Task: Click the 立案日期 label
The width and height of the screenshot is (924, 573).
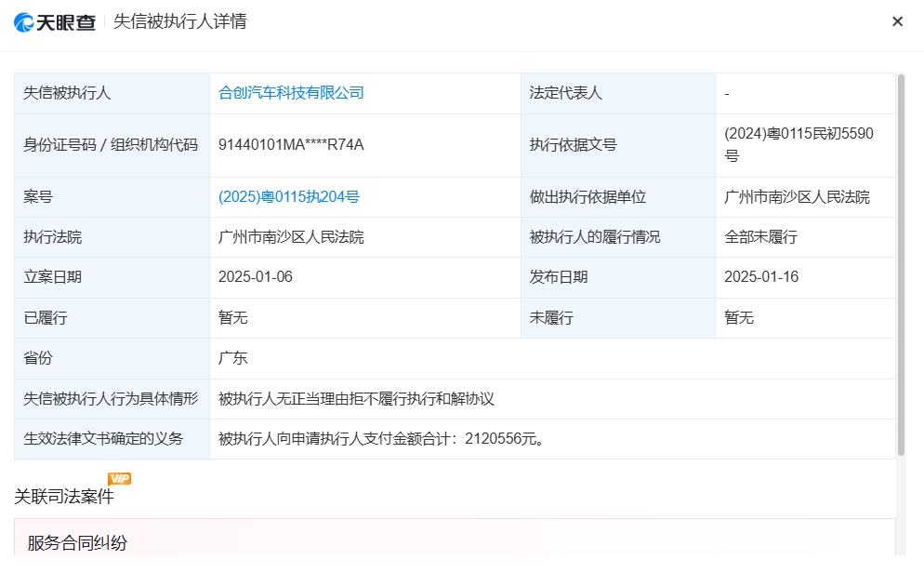Action: point(52,277)
